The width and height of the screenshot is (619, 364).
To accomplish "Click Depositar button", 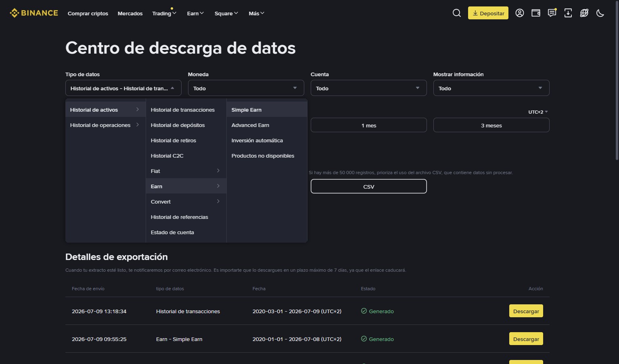I will (x=488, y=13).
